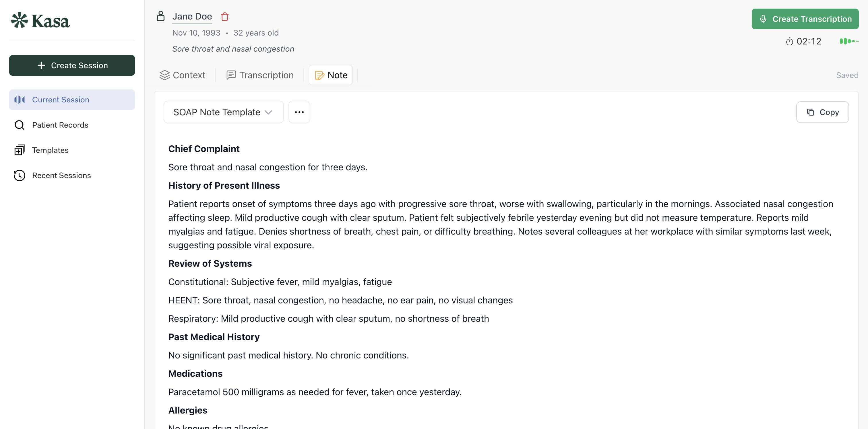Click the microphone icon on Create Transcription

(763, 19)
